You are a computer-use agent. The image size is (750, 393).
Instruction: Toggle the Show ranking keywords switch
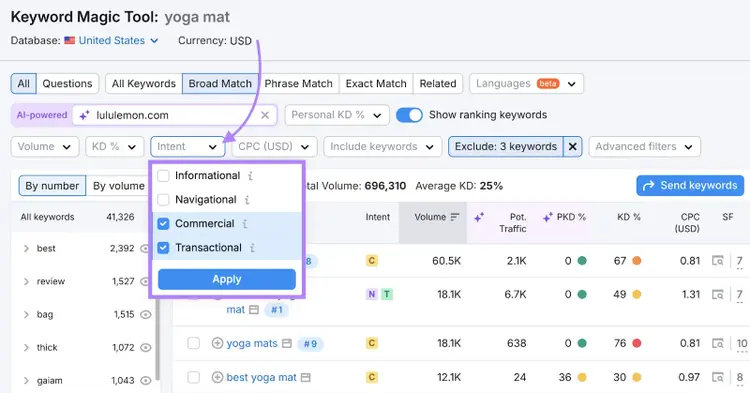[x=409, y=115]
